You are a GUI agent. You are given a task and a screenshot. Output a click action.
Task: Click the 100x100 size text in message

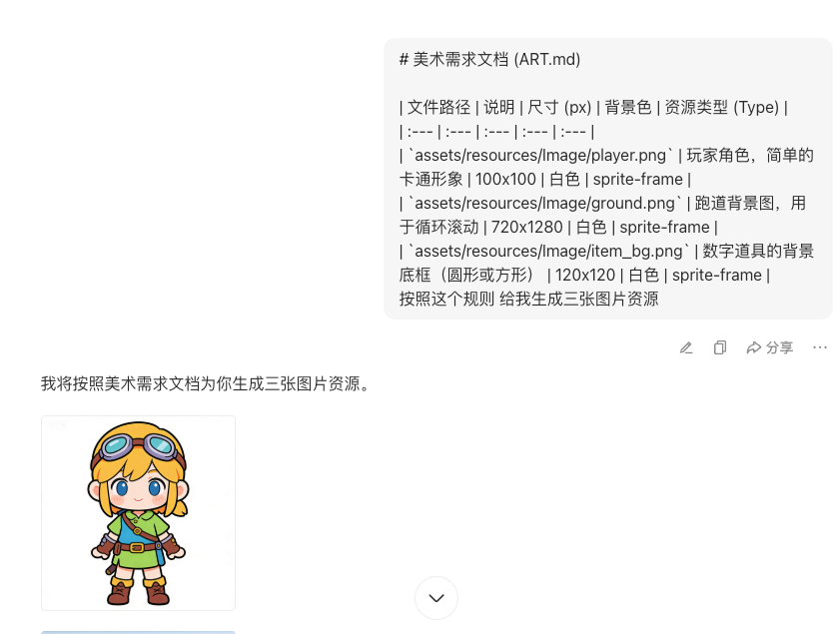505,180
